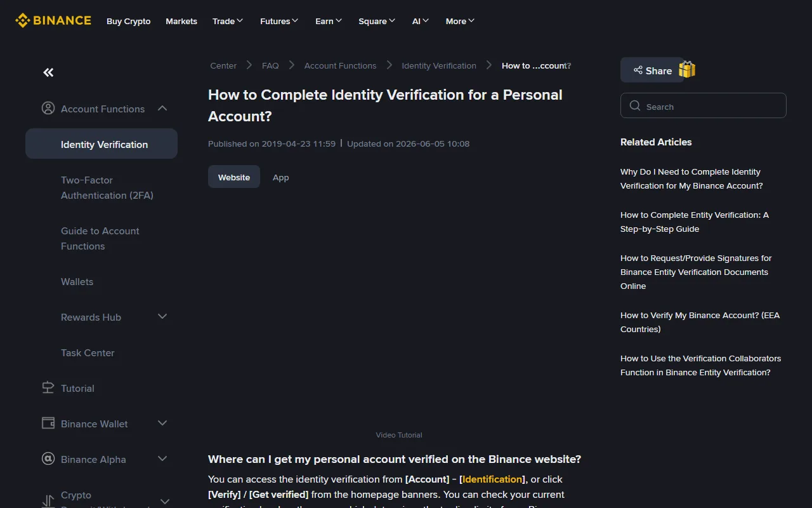Click the FAQ breadcrumb link
This screenshot has height=508, width=812.
[x=270, y=65]
